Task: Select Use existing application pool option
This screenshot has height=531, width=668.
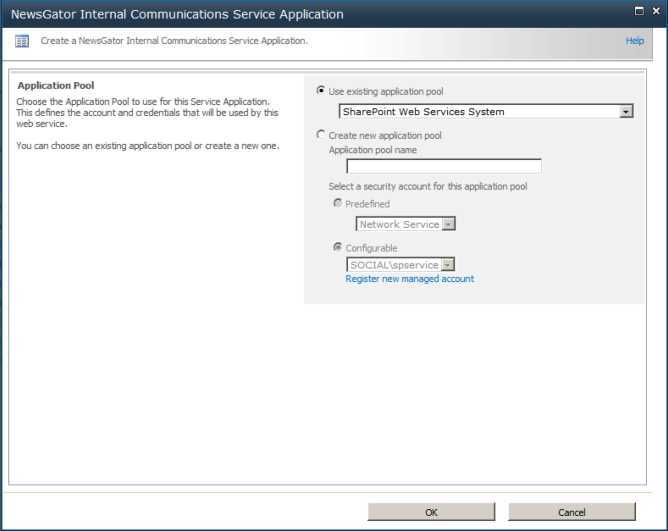Action: (321, 91)
